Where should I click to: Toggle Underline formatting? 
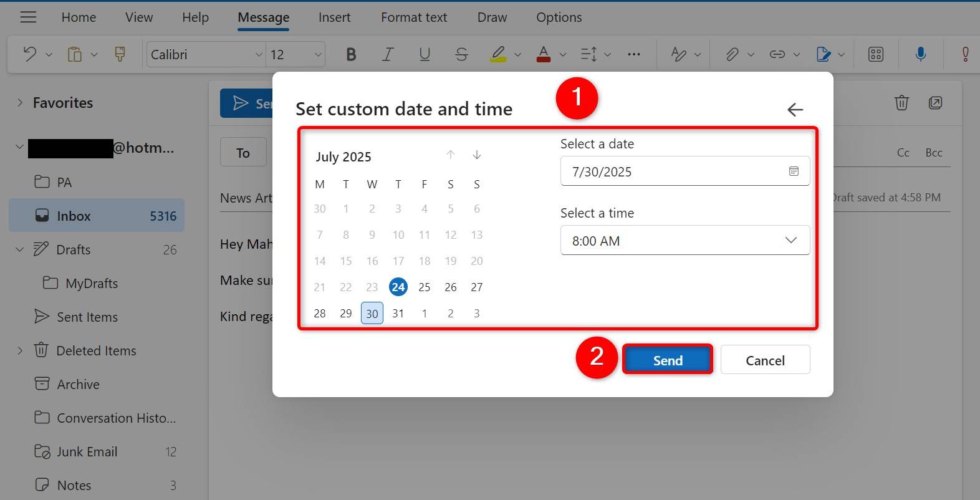point(425,54)
